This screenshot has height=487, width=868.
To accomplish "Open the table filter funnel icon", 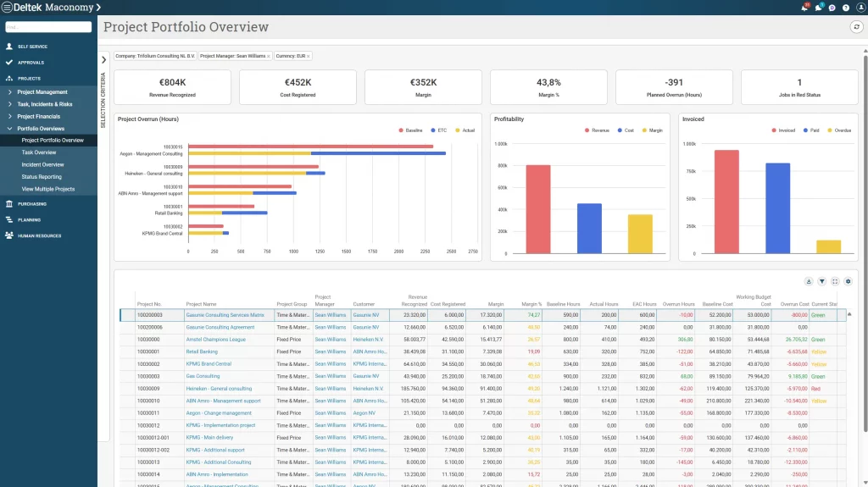I will (821, 281).
